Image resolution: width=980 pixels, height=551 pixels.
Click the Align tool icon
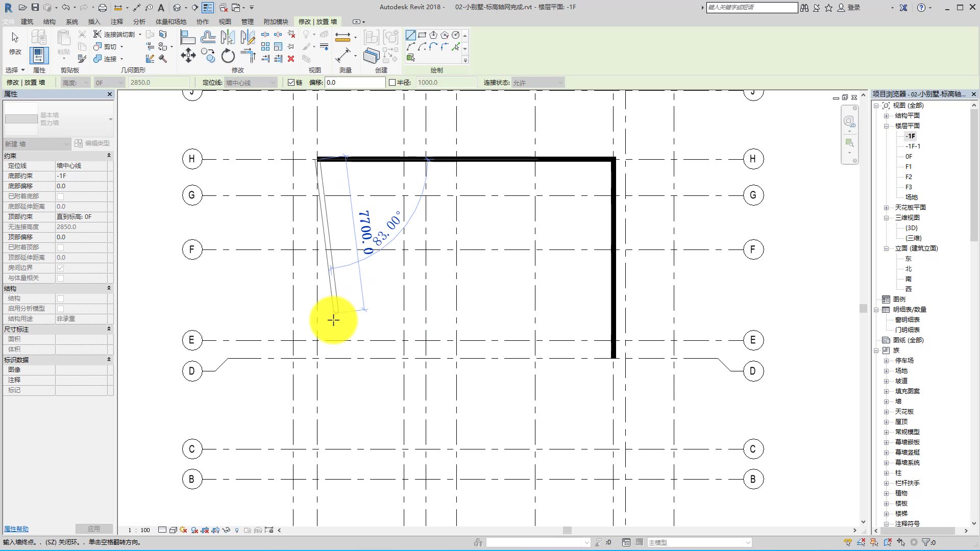[187, 37]
